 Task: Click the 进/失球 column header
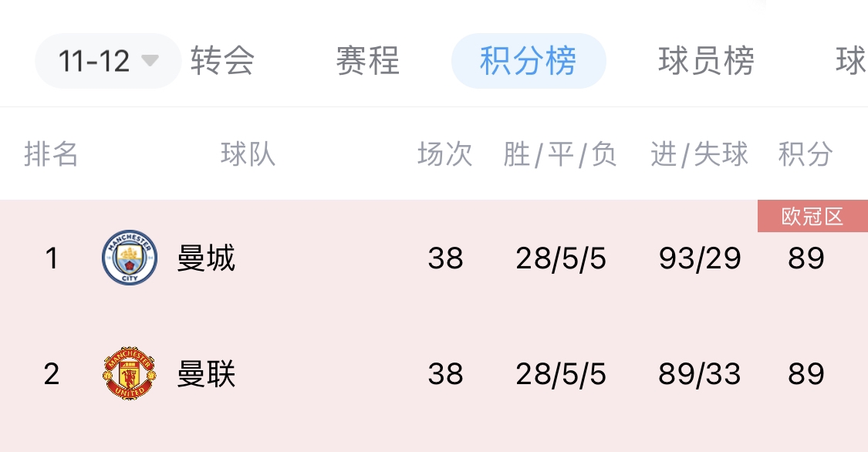(x=699, y=153)
